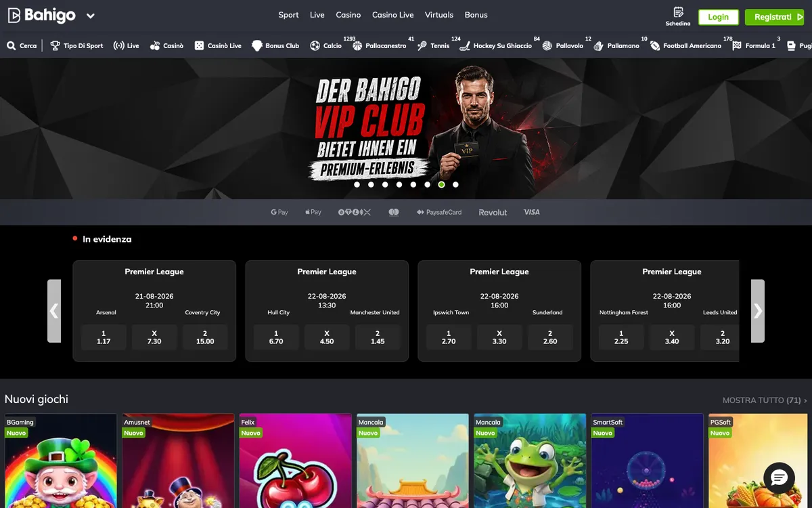Click the Bahigo logo

[x=41, y=15]
